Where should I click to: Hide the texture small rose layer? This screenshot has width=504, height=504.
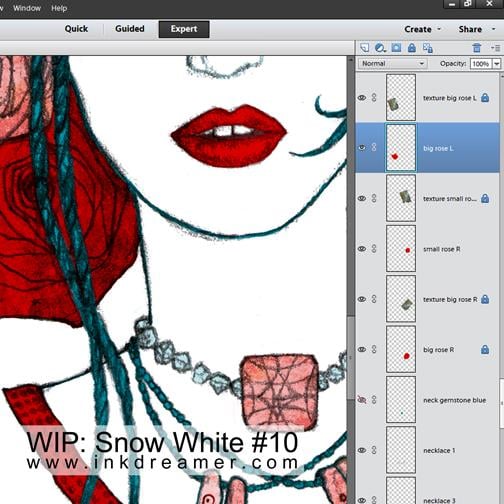coord(362,198)
